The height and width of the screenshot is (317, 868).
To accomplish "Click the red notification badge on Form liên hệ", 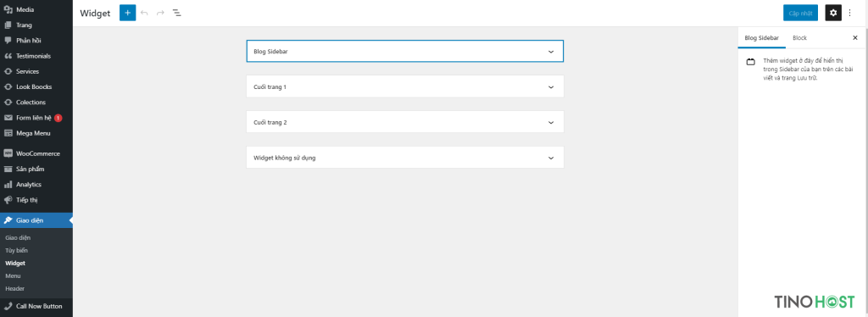I will [x=58, y=118].
